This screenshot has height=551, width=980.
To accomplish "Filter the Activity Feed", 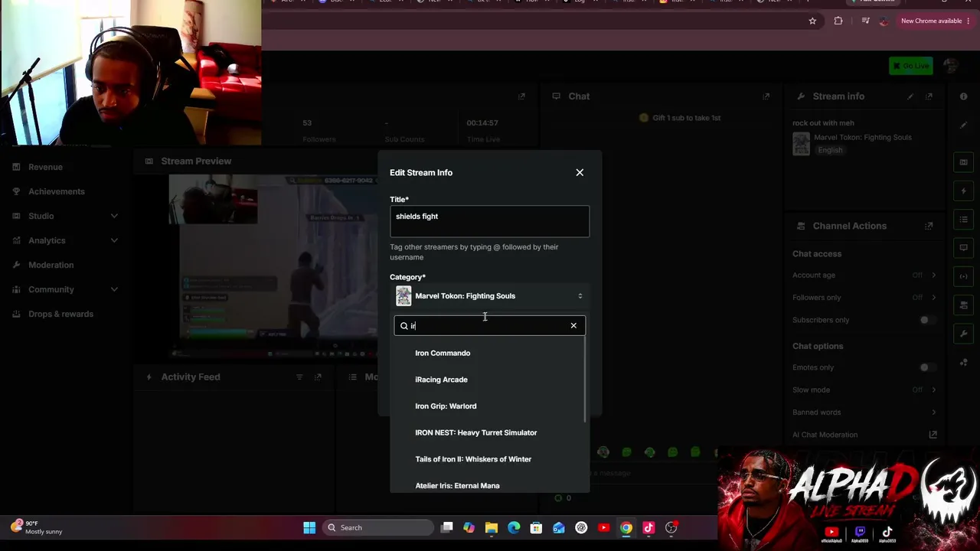I will (x=299, y=377).
